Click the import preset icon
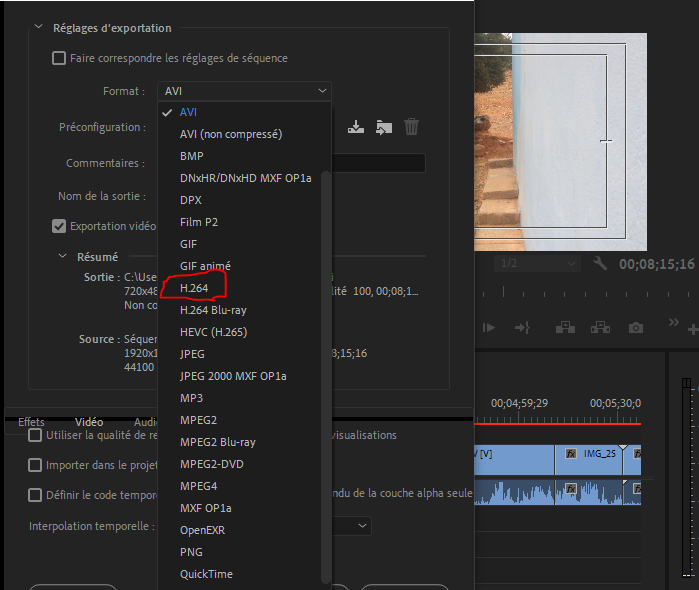 coord(384,128)
